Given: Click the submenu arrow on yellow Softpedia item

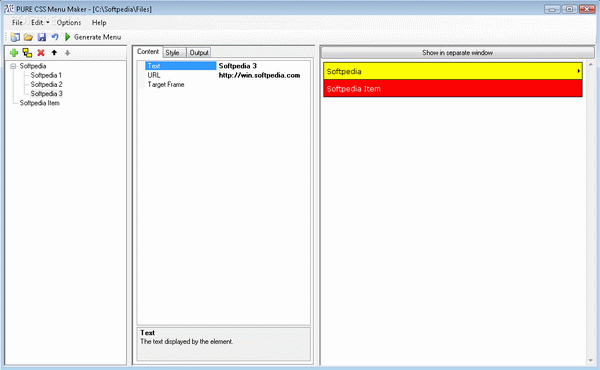Looking at the screenshot, I should point(579,71).
